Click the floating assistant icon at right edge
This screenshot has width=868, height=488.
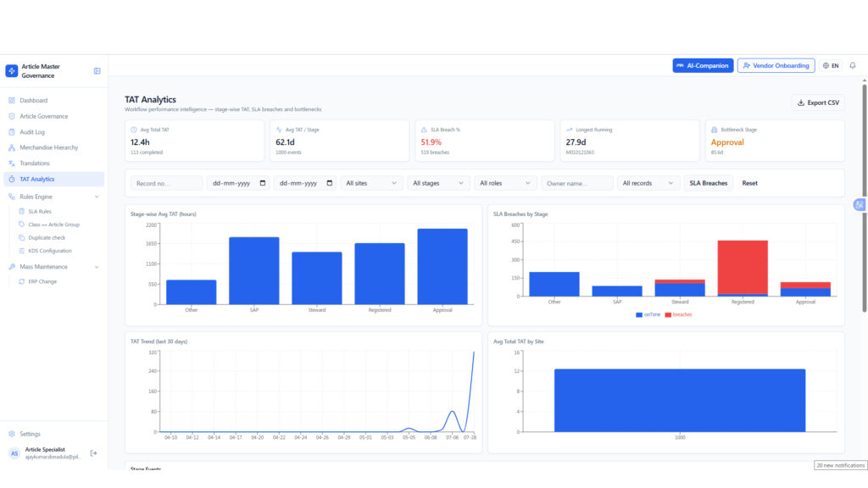click(860, 205)
